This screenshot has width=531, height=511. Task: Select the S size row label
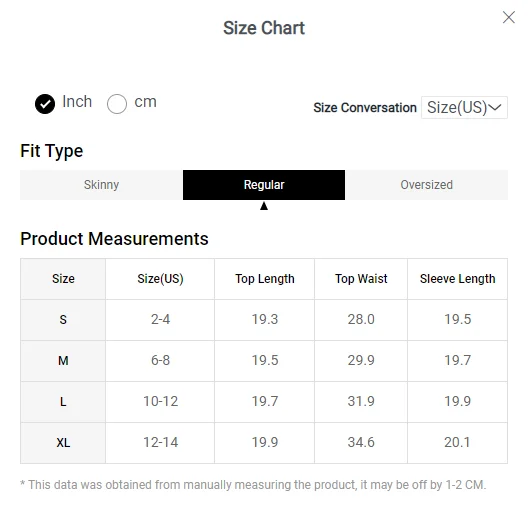click(x=63, y=320)
